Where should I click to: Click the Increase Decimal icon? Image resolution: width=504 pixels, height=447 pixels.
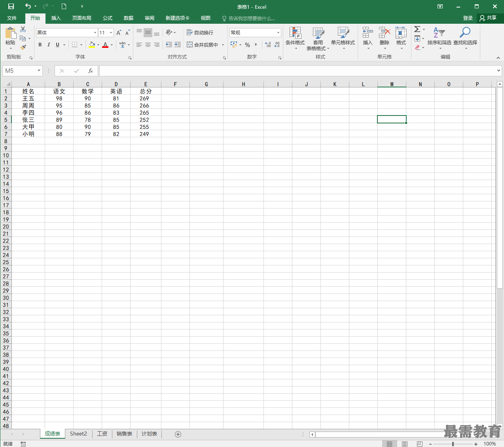pyautogui.click(x=268, y=45)
